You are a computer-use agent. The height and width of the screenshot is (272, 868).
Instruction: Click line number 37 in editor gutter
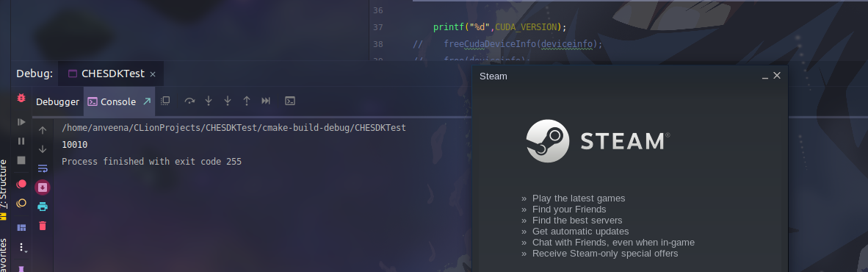click(x=378, y=27)
